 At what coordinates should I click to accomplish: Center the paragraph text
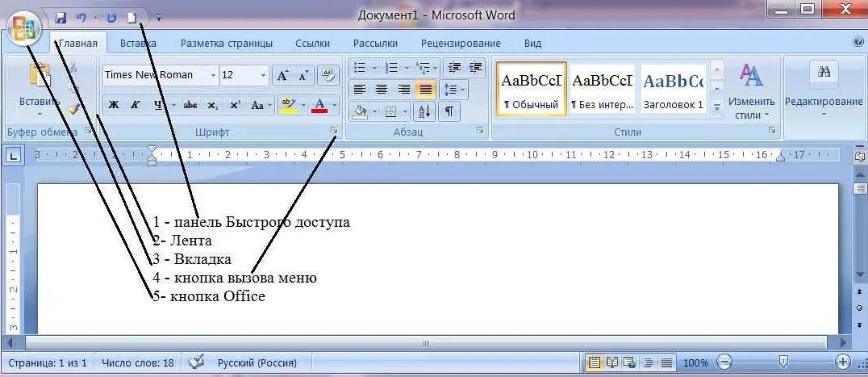pyautogui.click(x=382, y=89)
